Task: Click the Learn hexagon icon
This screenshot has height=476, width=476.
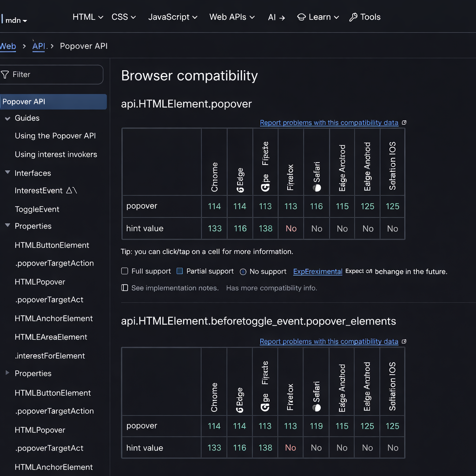Action: pos(302,17)
